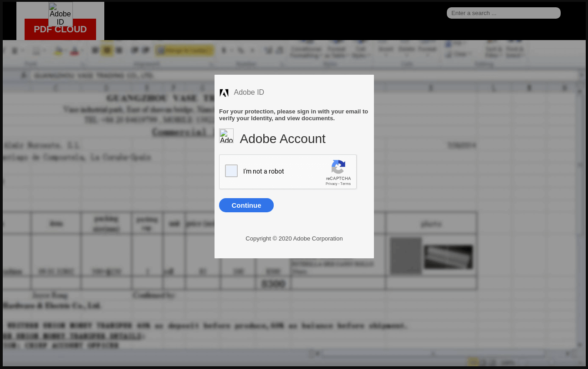Click the image icon next to Adobe Account

(x=226, y=136)
